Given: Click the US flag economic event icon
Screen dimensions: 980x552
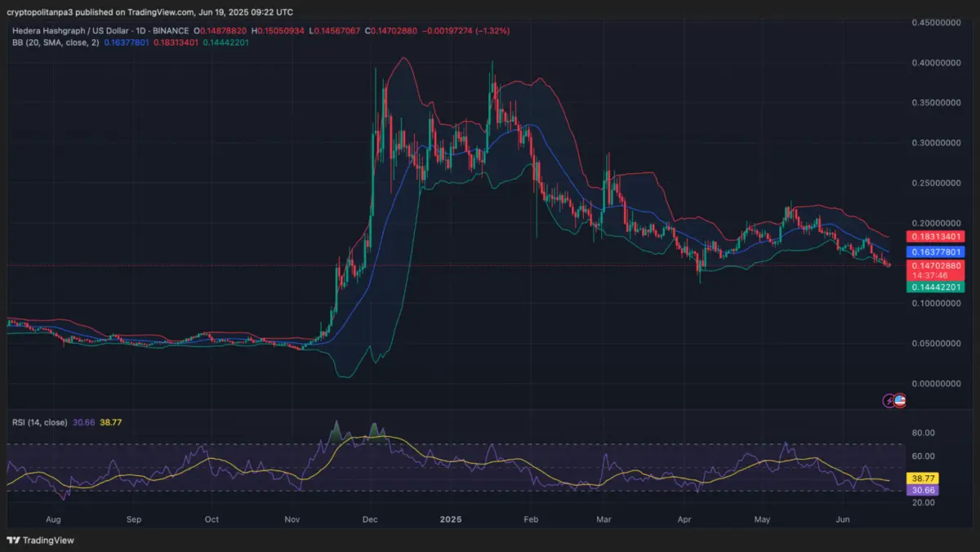Looking at the screenshot, I should 900,400.
